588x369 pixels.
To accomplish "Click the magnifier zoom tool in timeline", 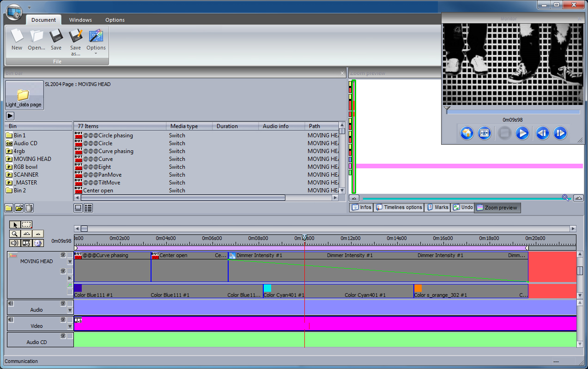I will point(15,234).
